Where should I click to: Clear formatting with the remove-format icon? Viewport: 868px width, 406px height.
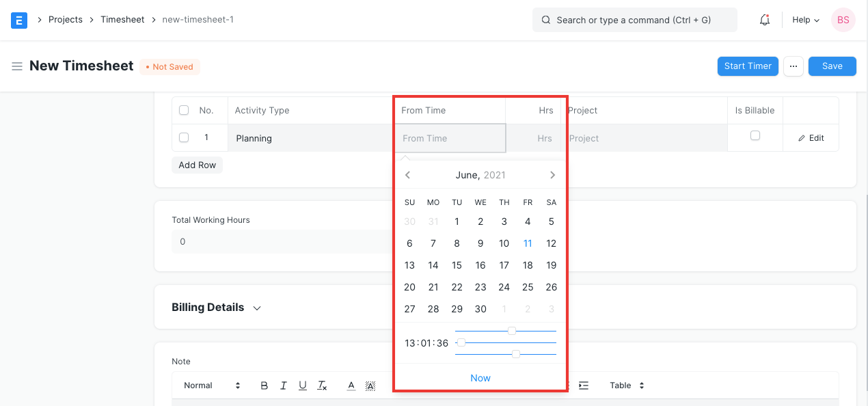coord(321,385)
